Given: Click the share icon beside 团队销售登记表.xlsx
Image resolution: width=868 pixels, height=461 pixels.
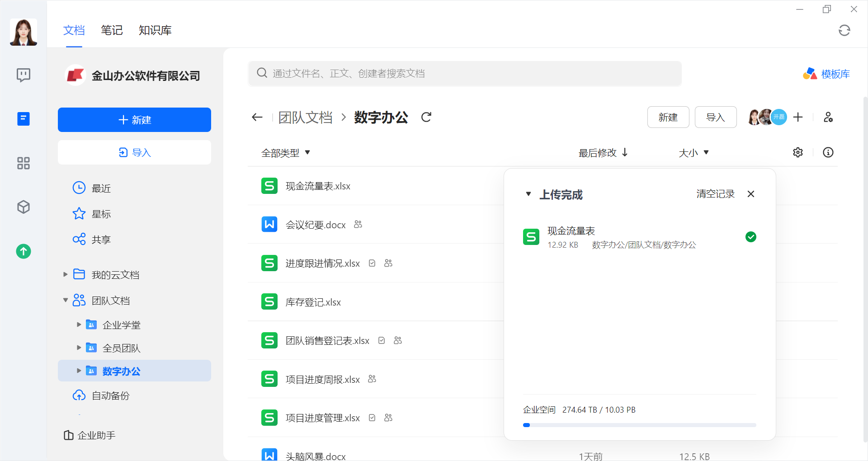Looking at the screenshot, I should pos(398,340).
